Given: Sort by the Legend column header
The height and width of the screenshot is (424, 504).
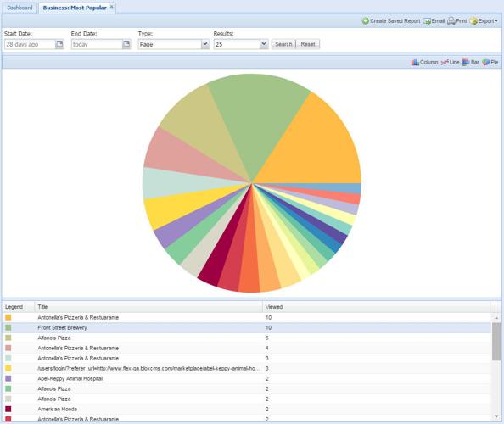Looking at the screenshot, I should pos(19,307).
